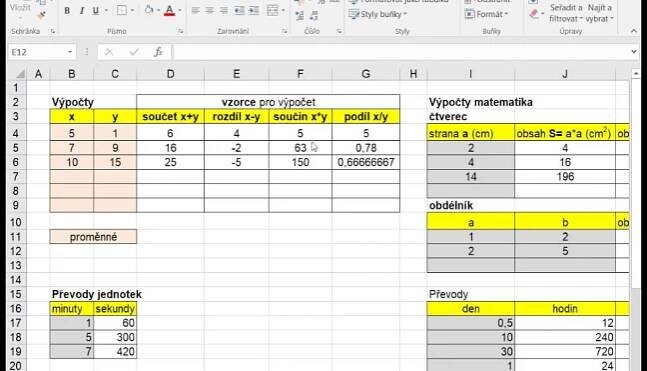Align text right
Screen dimensions: 647x371
pyautogui.click(x=224, y=11)
